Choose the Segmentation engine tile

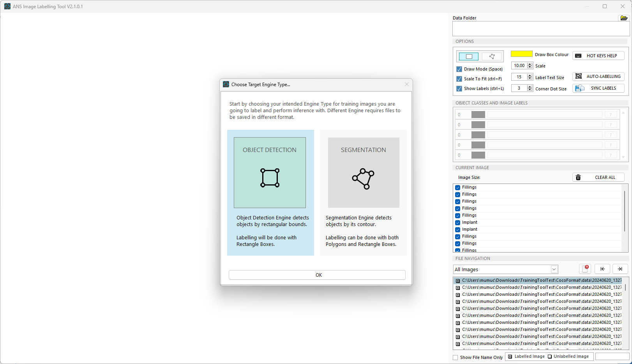[x=363, y=173]
